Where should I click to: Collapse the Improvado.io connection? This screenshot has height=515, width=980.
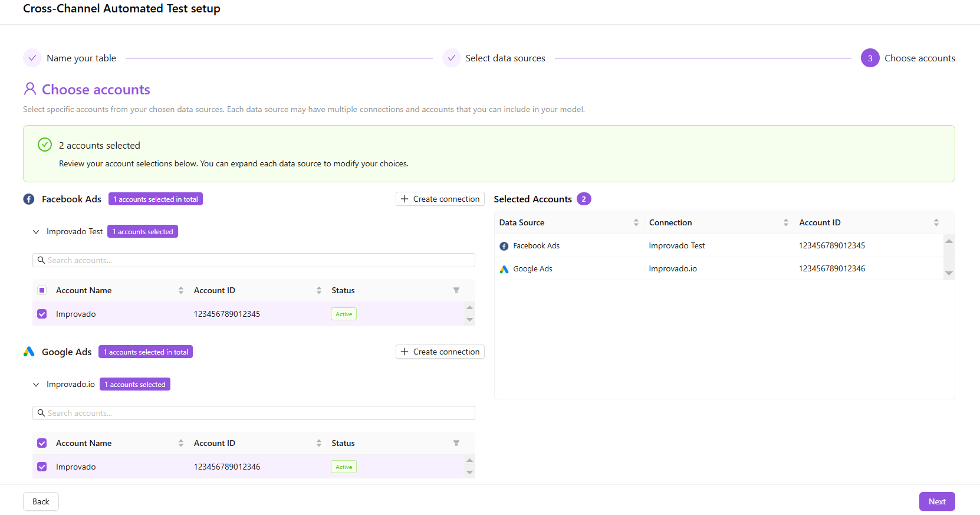[x=36, y=385]
